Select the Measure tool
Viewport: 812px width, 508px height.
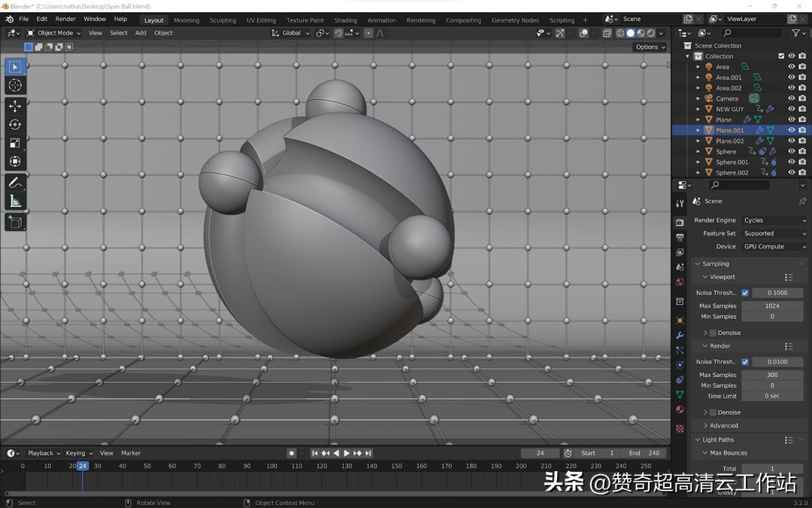pos(15,201)
